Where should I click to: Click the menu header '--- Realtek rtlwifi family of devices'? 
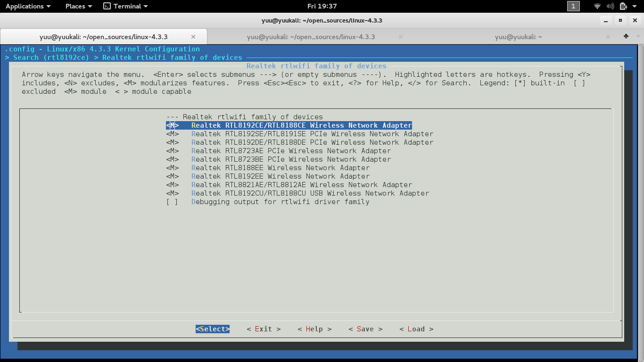[x=244, y=117]
